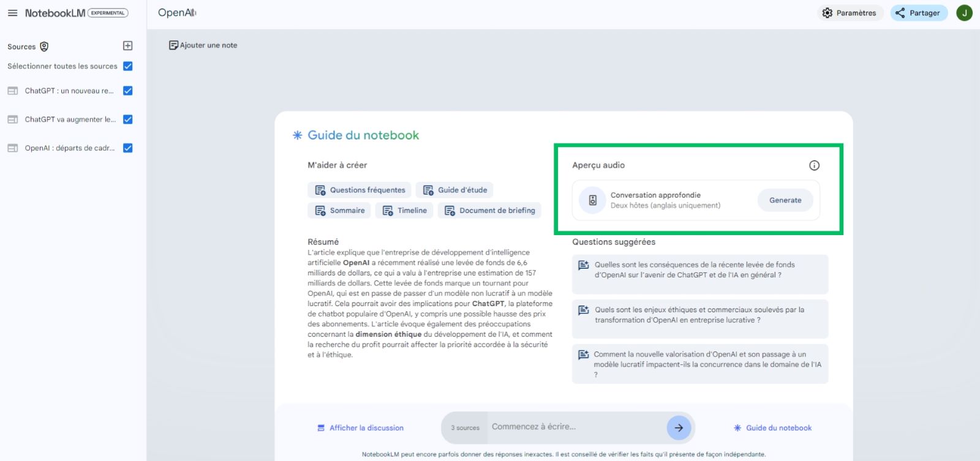Uncheck the OpenAI : départs de cadr... source
The image size is (980, 461).
pos(128,148)
